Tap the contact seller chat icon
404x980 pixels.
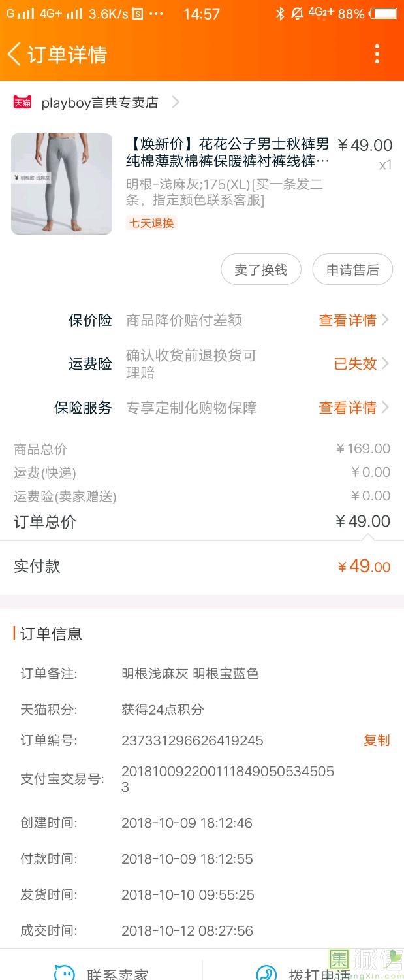point(64,973)
